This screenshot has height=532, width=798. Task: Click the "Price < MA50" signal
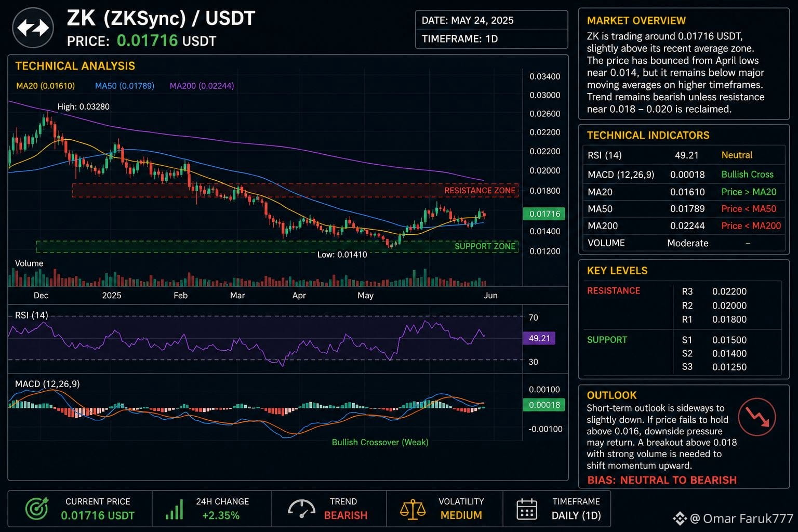pyautogui.click(x=749, y=209)
